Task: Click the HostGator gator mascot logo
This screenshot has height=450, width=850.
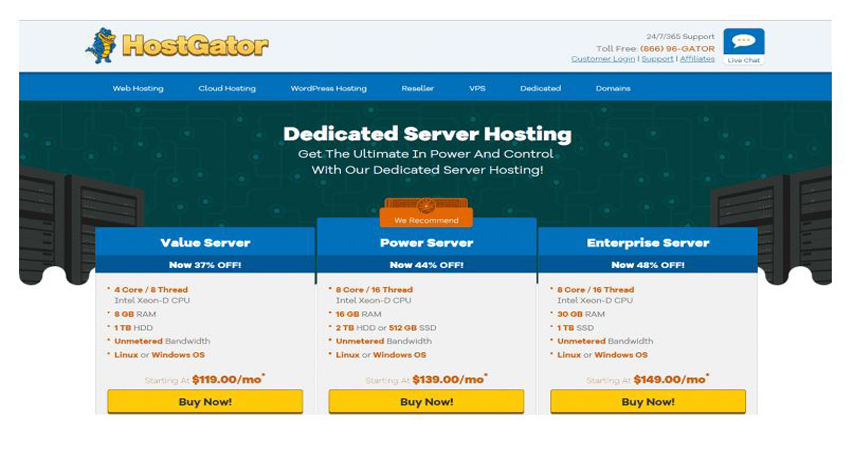Action: (x=101, y=46)
